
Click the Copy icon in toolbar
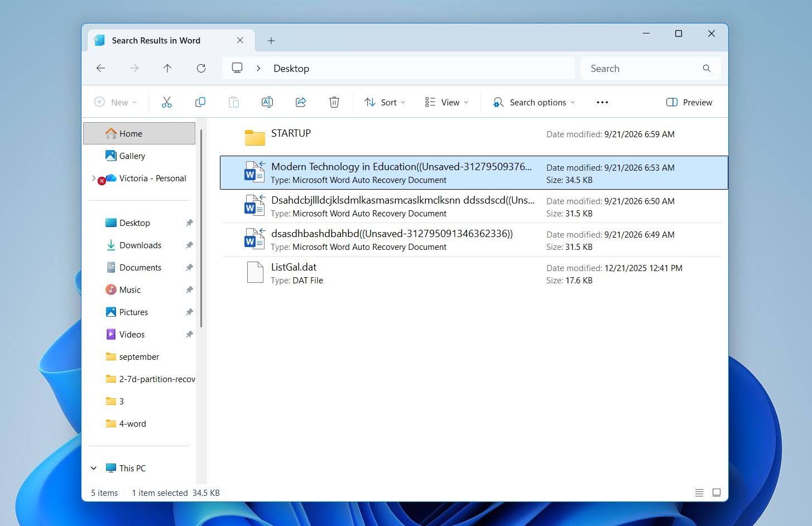click(x=200, y=102)
